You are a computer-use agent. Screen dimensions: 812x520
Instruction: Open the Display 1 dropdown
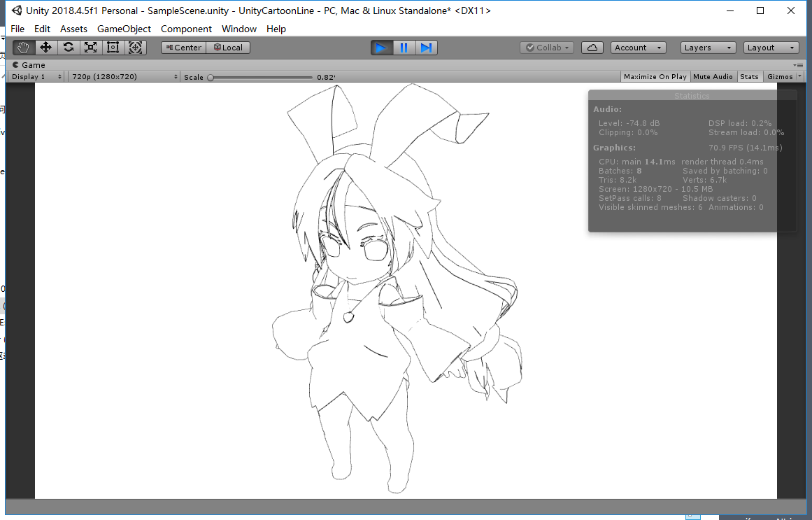pyautogui.click(x=36, y=77)
